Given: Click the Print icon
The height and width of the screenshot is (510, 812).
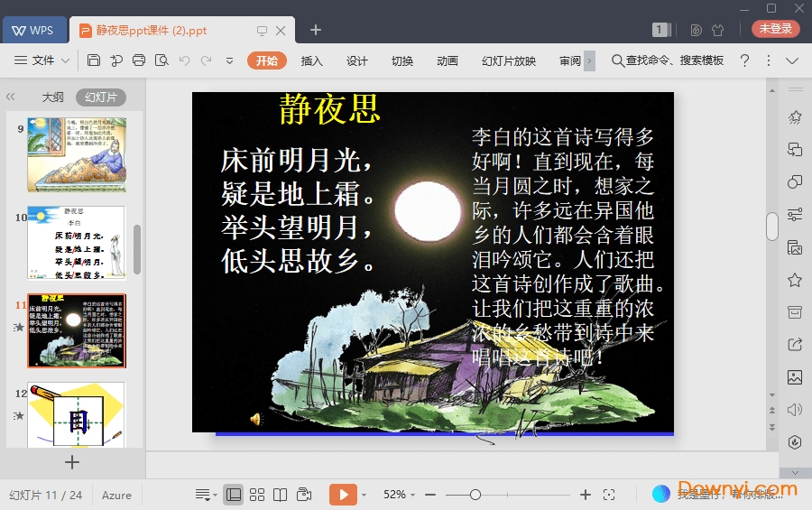Looking at the screenshot, I should pos(139,60).
